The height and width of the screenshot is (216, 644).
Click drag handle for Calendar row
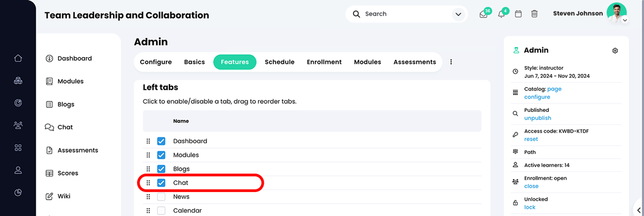148,210
